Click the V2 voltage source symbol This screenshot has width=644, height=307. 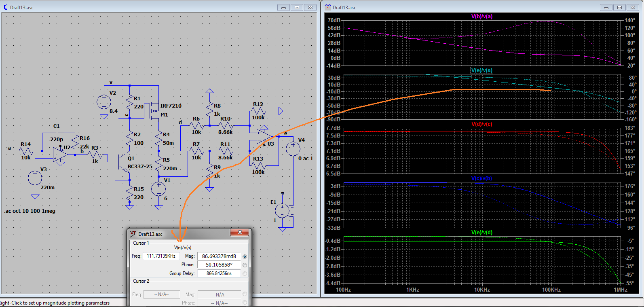coord(104,102)
